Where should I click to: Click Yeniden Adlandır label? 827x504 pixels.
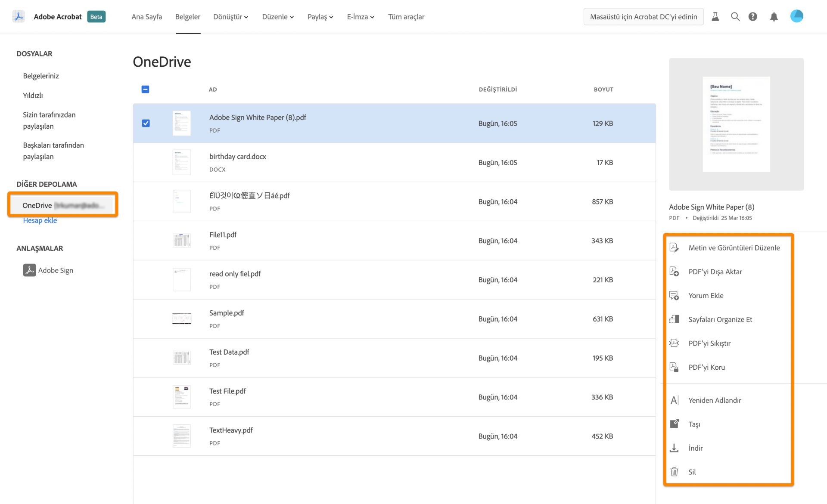click(715, 400)
